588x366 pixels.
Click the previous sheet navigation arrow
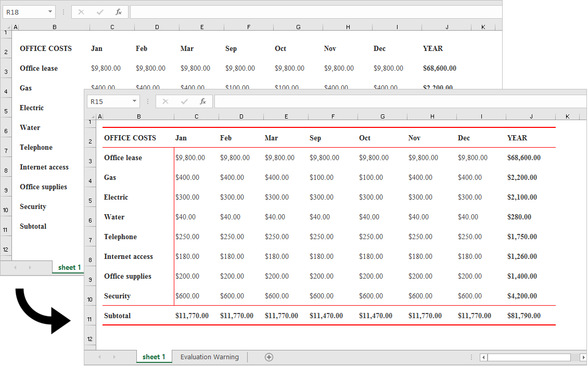[x=99, y=357]
